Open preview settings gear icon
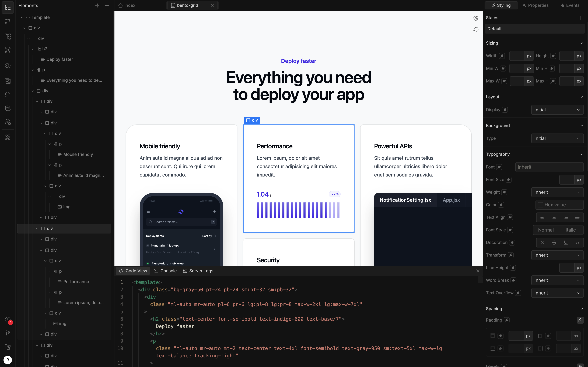The height and width of the screenshot is (367, 588). pyautogui.click(x=476, y=18)
